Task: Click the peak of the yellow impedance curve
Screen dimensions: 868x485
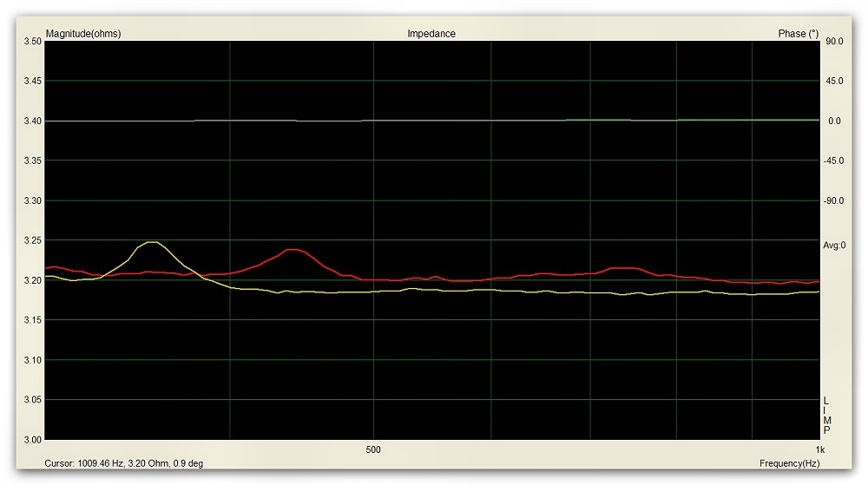Action: point(153,243)
